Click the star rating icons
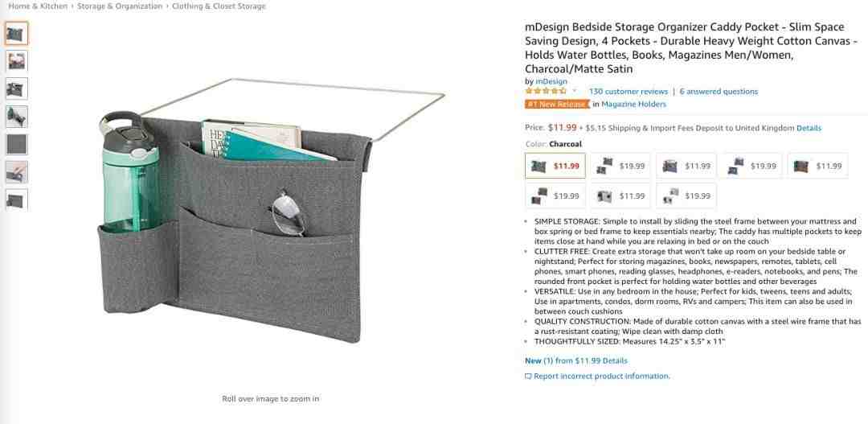Image resolution: width=868 pixels, height=424 pixels. (546, 91)
